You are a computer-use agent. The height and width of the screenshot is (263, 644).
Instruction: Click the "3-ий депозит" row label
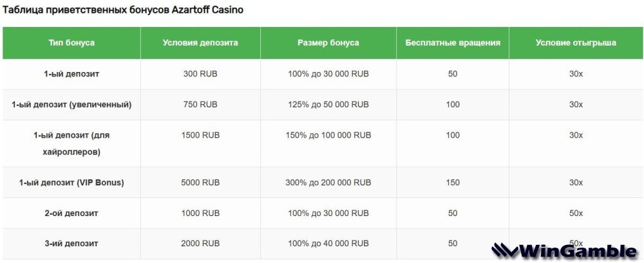[x=71, y=243]
